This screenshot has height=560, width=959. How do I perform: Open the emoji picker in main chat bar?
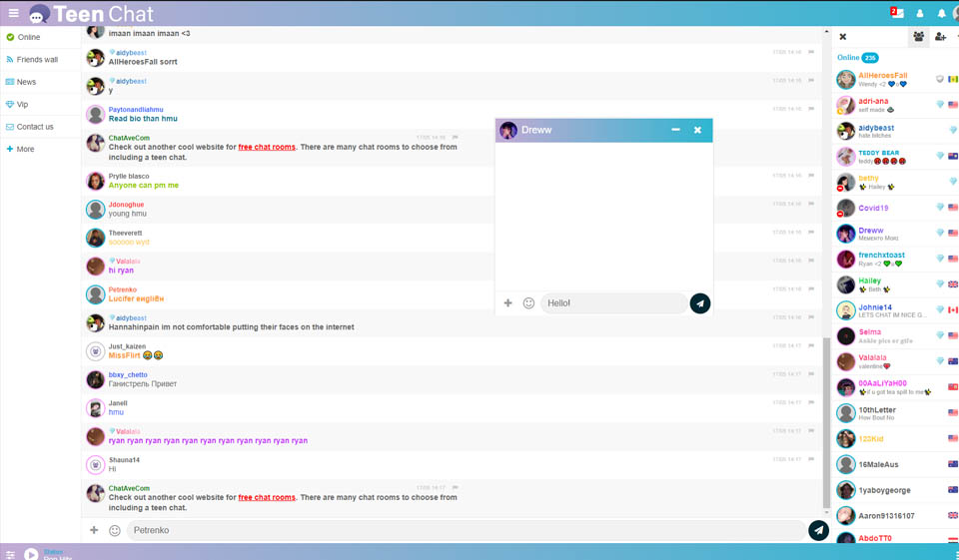(115, 531)
